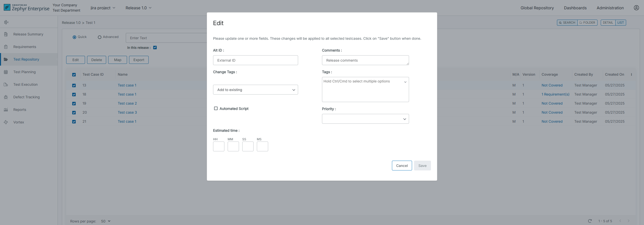644x225 pixels.
Task: Click the Vortex sidebar icon
Action: (6, 122)
